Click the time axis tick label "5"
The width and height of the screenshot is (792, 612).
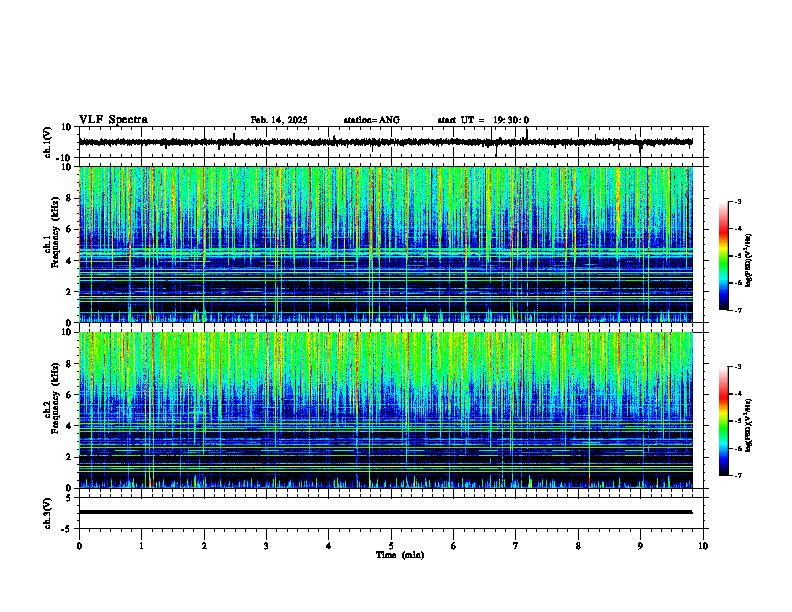tap(391, 546)
